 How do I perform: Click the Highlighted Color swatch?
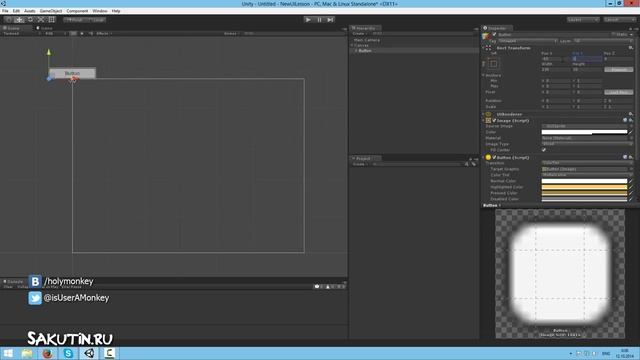[x=584, y=187]
